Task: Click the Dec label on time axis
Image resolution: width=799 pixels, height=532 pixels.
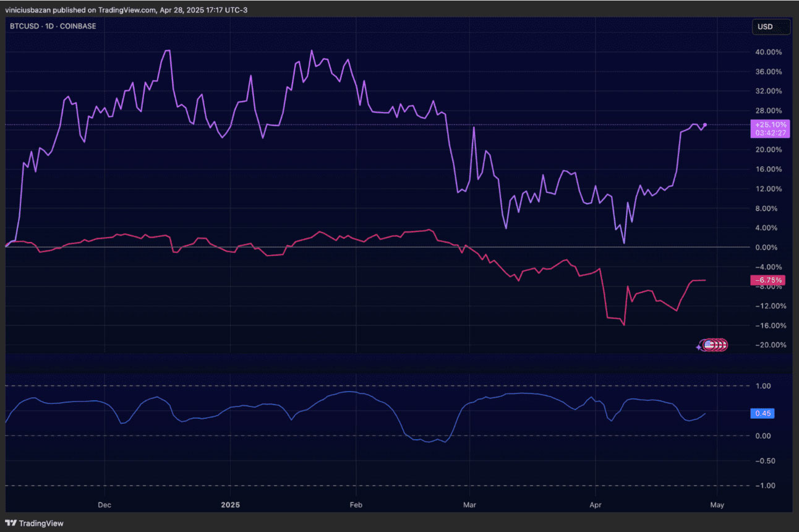Action: tap(104, 504)
